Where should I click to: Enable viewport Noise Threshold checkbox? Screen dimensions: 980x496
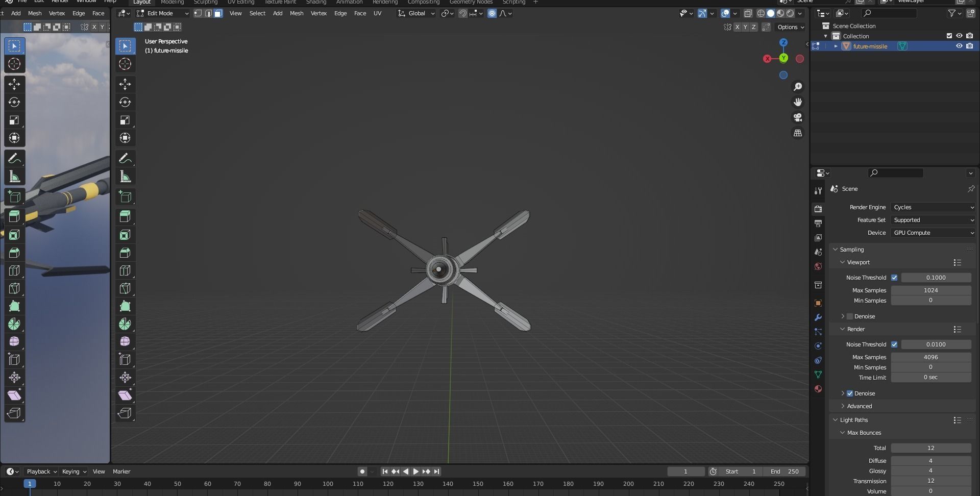pyautogui.click(x=894, y=278)
